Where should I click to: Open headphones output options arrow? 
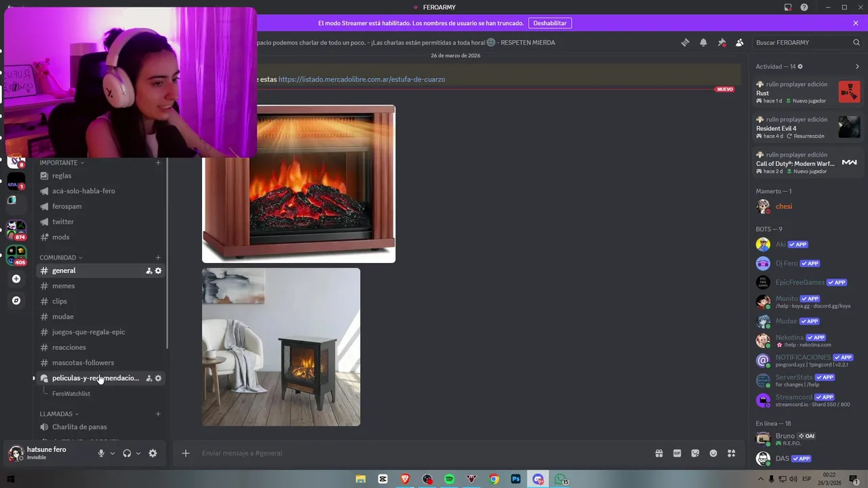[x=138, y=453]
